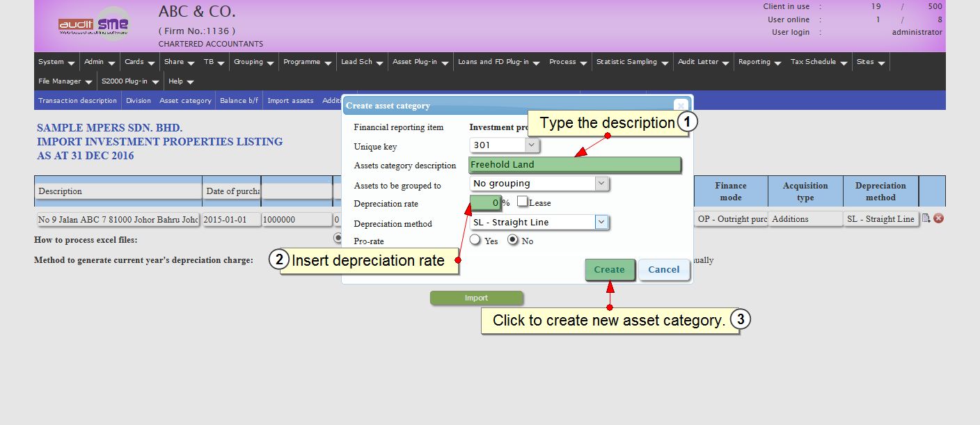Select No for Pro-rate

point(514,241)
